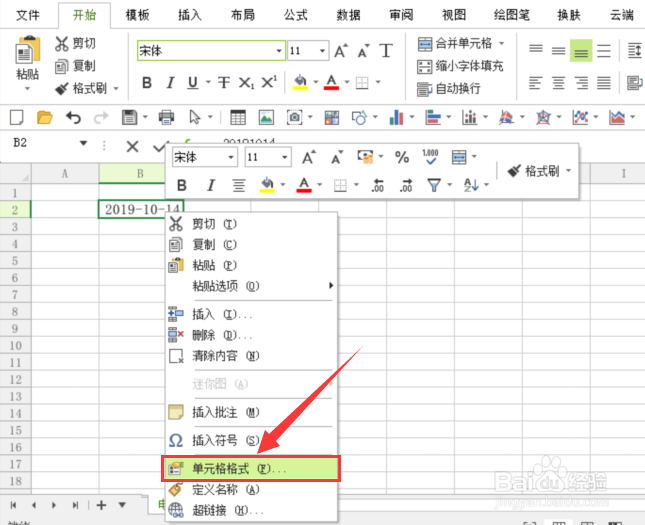Viewport: 645px width, 525px height.
Task: Select cell B2 containing 2019-10-14
Action: 140,209
